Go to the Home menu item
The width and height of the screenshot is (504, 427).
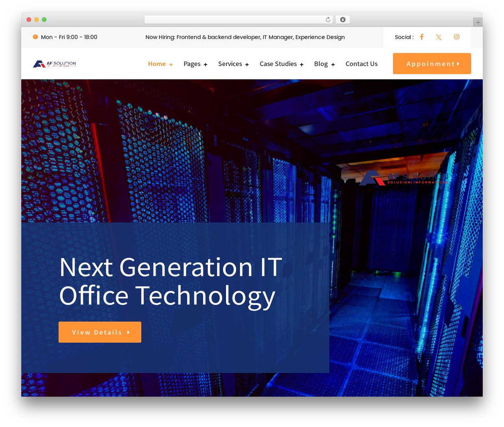[157, 64]
